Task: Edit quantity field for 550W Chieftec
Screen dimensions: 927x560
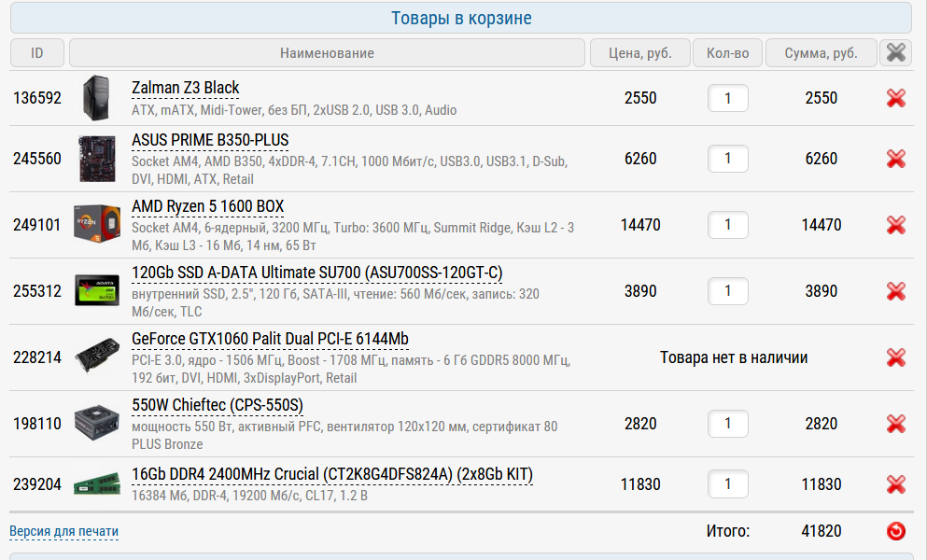Action: coord(728,424)
